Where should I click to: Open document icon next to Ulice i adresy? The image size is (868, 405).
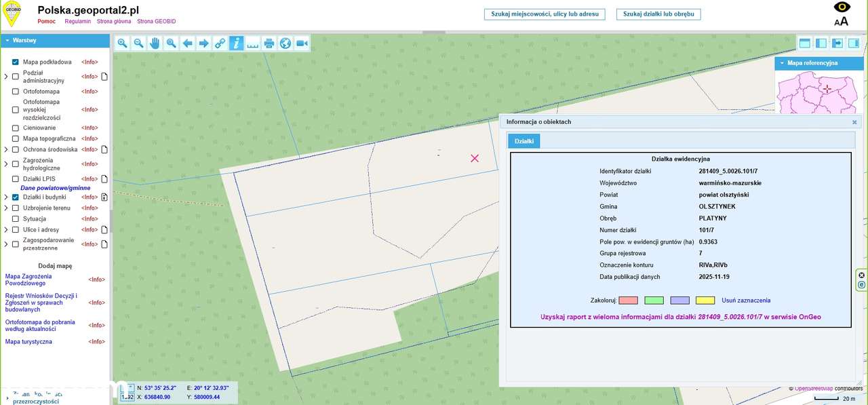[104, 230]
